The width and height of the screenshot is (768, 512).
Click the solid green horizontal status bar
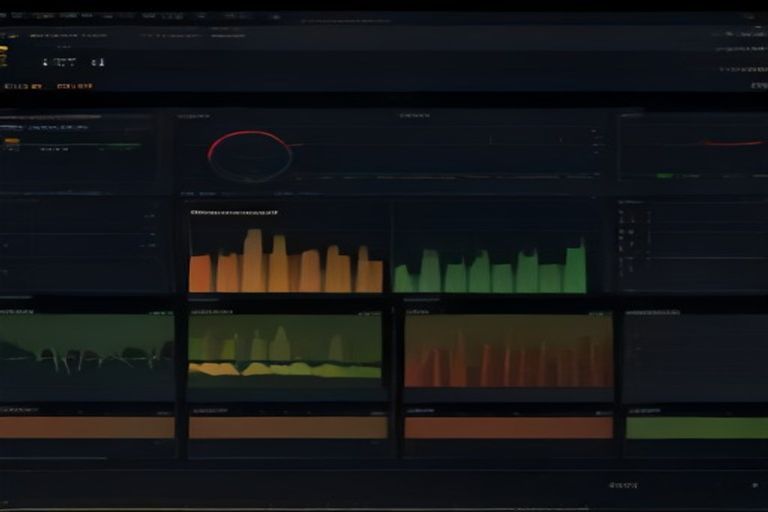(696, 428)
